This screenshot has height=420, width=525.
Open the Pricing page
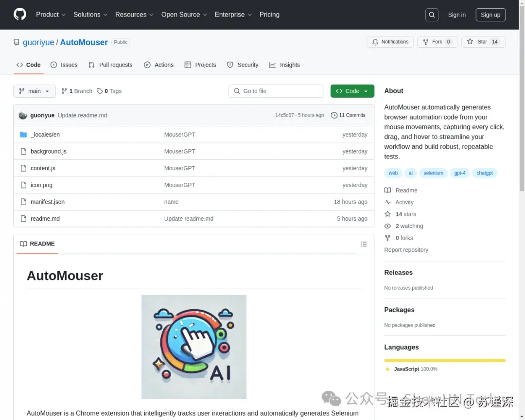click(x=269, y=15)
